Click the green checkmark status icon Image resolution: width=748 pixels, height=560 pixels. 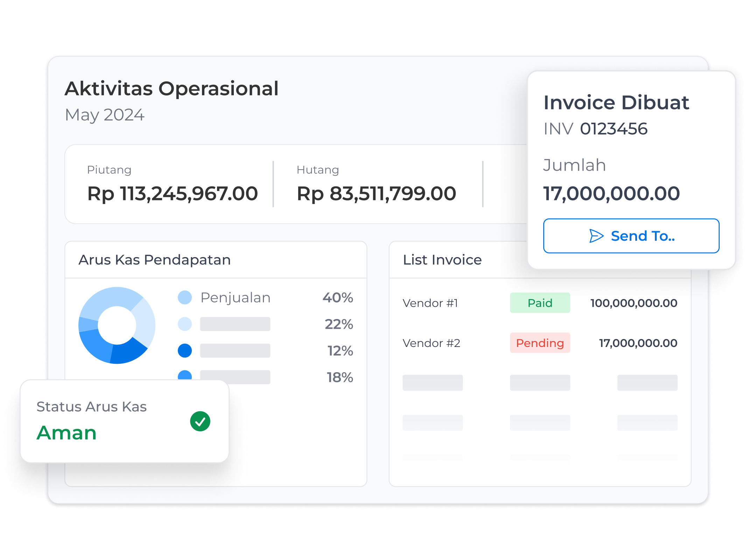click(200, 421)
